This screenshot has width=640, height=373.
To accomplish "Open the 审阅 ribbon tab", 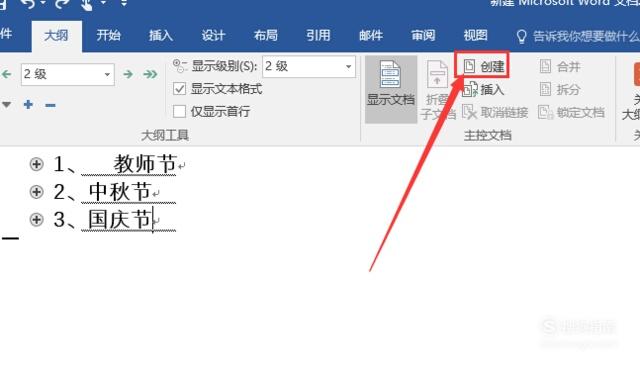I will (x=423, y=36).
